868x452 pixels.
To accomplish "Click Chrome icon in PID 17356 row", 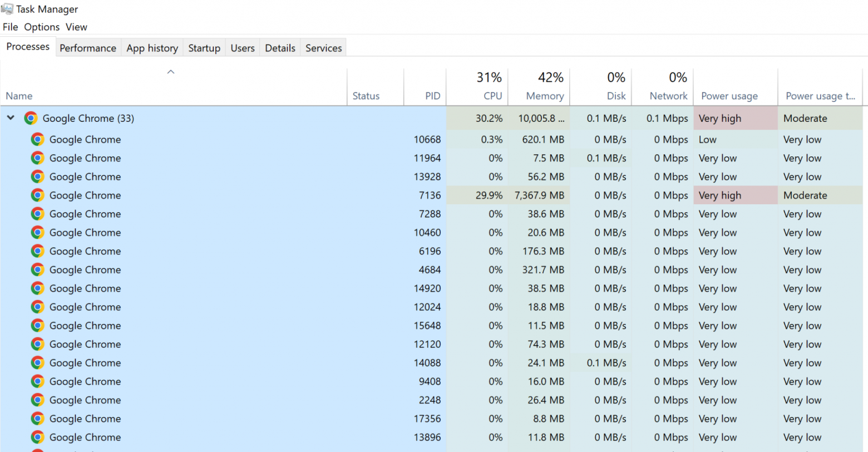I will click(37, 419).
